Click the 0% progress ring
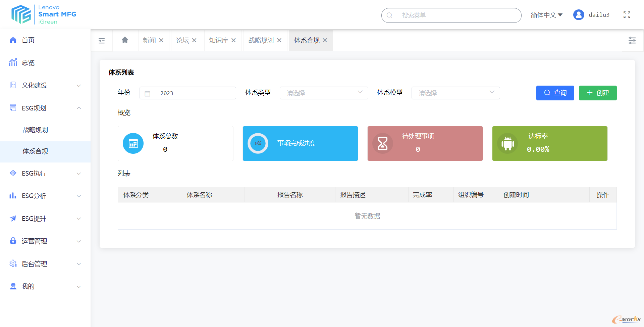Image resolution: width=644 pixels, height=327 pixels. coord(258,143)
